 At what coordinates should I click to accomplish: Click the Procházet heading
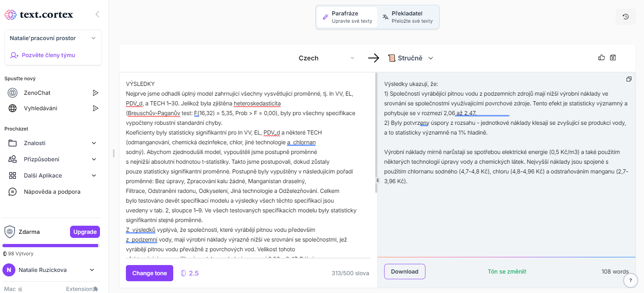click(x=16, y=129)
